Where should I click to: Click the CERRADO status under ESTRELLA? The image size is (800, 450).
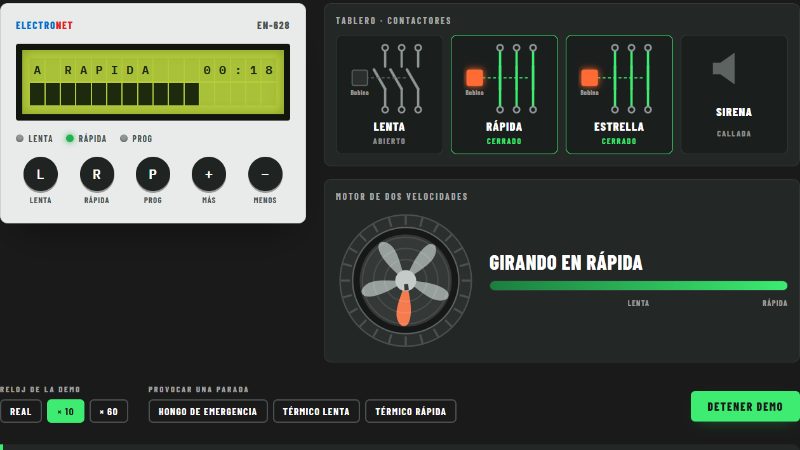(x=619, y=141)
